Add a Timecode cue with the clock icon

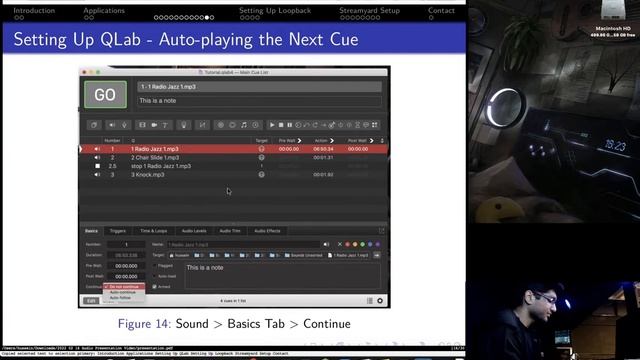255,125
